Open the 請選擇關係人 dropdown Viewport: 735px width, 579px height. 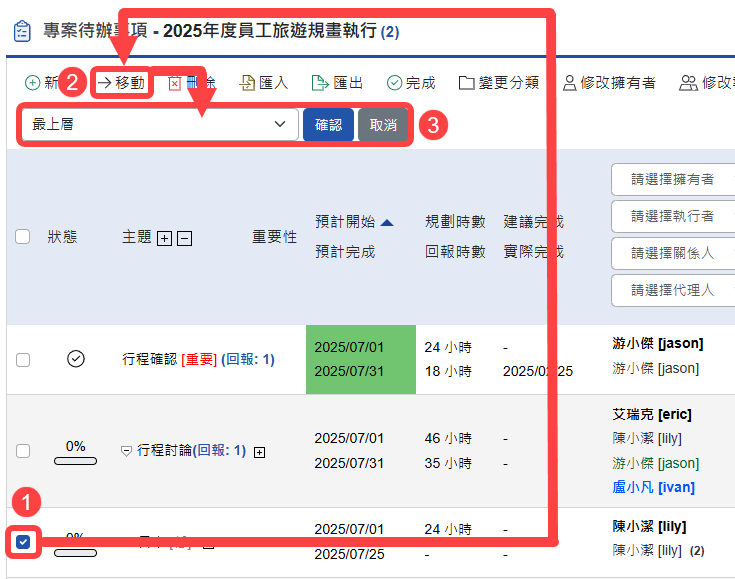pyautogui.click(x=673, y=253)
